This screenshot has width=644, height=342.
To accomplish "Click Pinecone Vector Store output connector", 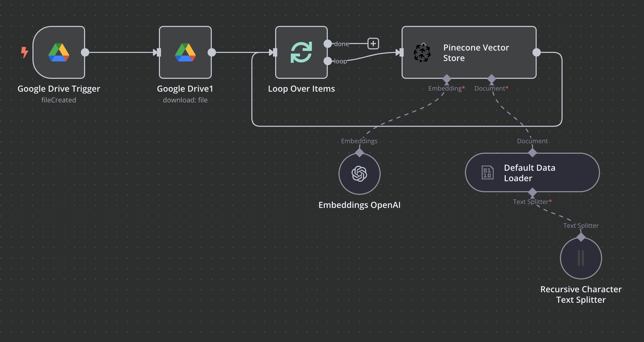I will [537, 52].
